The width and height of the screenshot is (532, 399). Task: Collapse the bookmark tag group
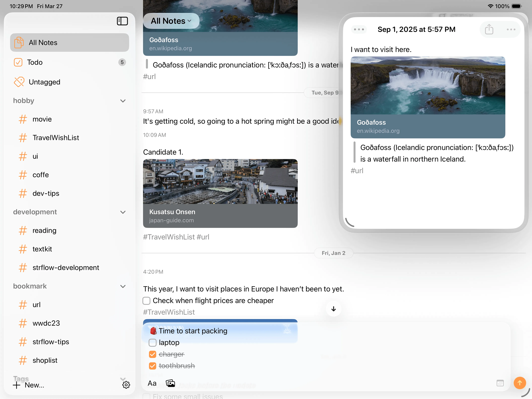tap(123, 286)
